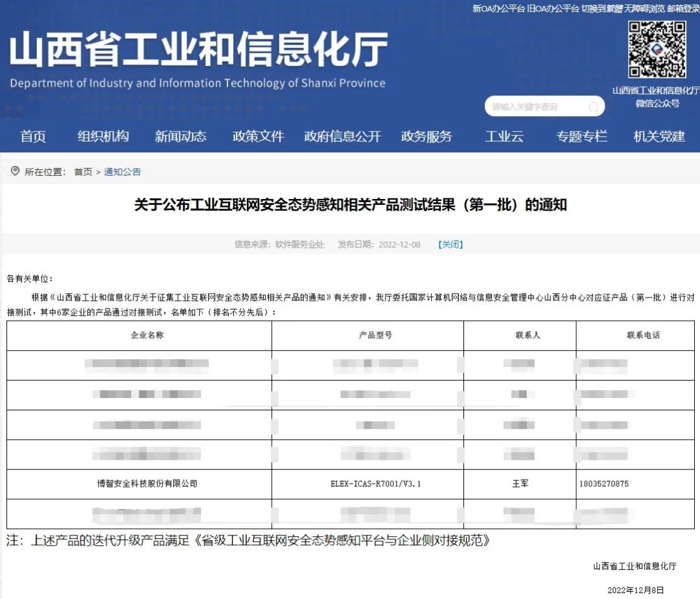Click the 【关闭】 link
This screenshot has height=599, width=700.
(x=450, y=244)
